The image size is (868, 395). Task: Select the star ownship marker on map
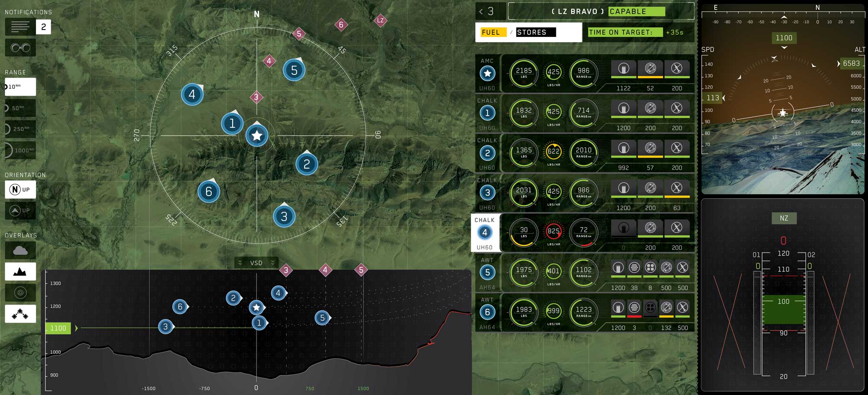coord(257,135)
